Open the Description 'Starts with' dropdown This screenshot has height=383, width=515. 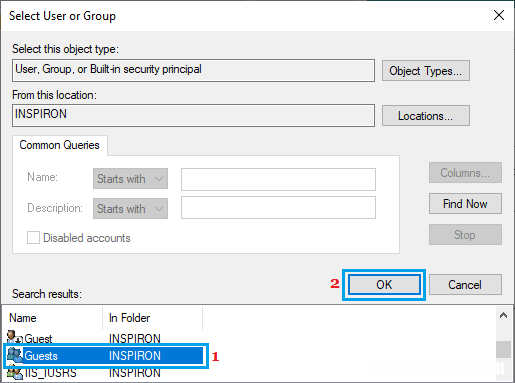click(x=130, y=209)
